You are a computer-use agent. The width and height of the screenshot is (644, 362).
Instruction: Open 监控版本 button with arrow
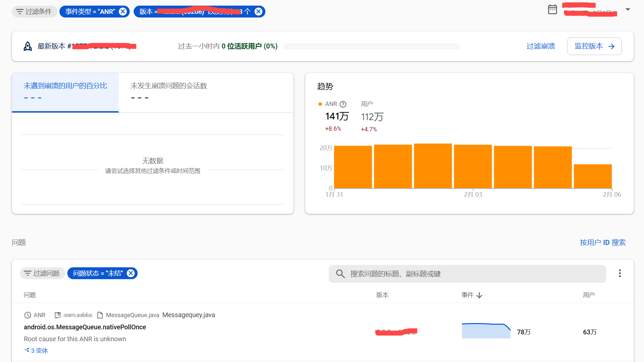coord(594,46)
